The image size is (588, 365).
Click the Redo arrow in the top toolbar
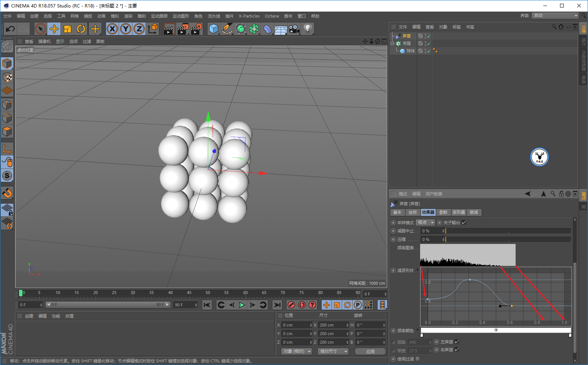24,29
